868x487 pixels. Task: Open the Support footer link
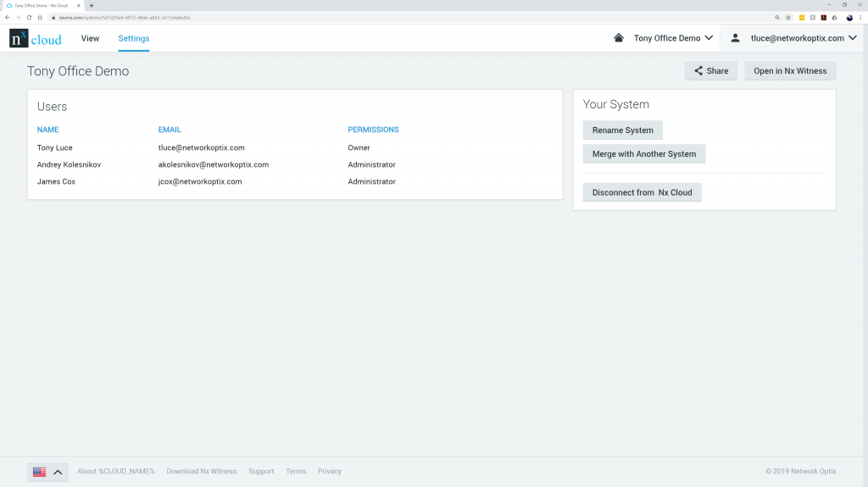(x=261, y=472)
